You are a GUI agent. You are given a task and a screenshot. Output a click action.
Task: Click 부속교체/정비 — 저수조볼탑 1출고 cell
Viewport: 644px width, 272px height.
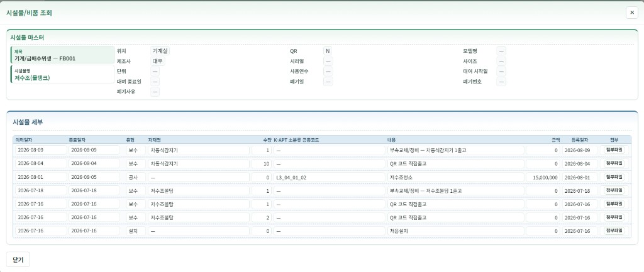455,191
